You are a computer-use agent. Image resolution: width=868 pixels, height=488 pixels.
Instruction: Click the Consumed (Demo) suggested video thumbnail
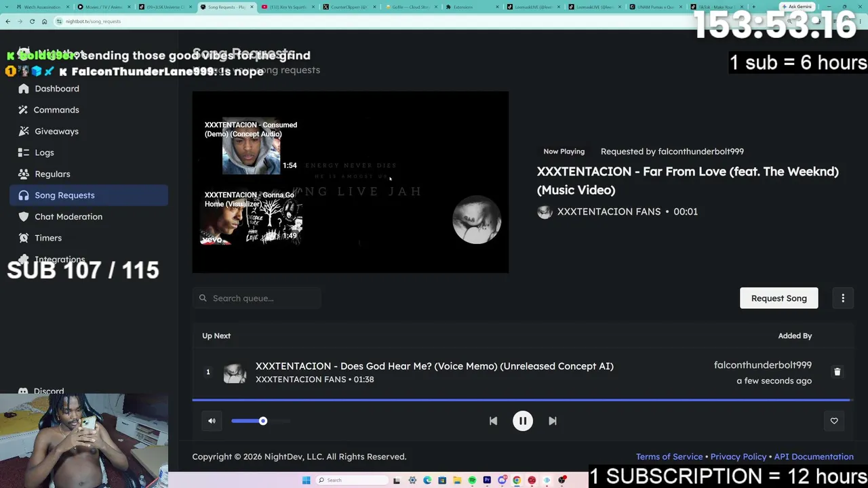pos(251,146)
